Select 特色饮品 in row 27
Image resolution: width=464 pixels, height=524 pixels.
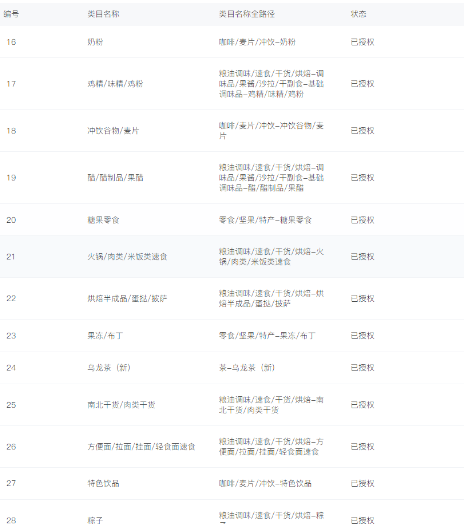[103, 484]
